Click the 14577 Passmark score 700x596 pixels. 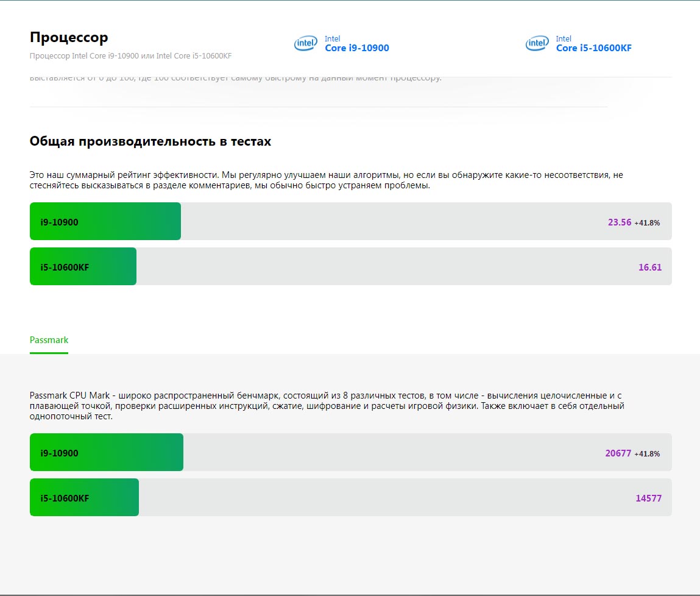click(648, 498)
